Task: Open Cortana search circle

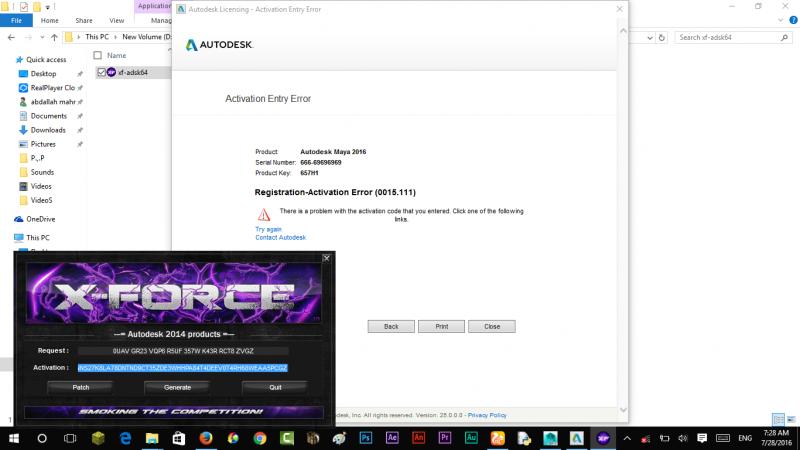Action: point(42,438)
